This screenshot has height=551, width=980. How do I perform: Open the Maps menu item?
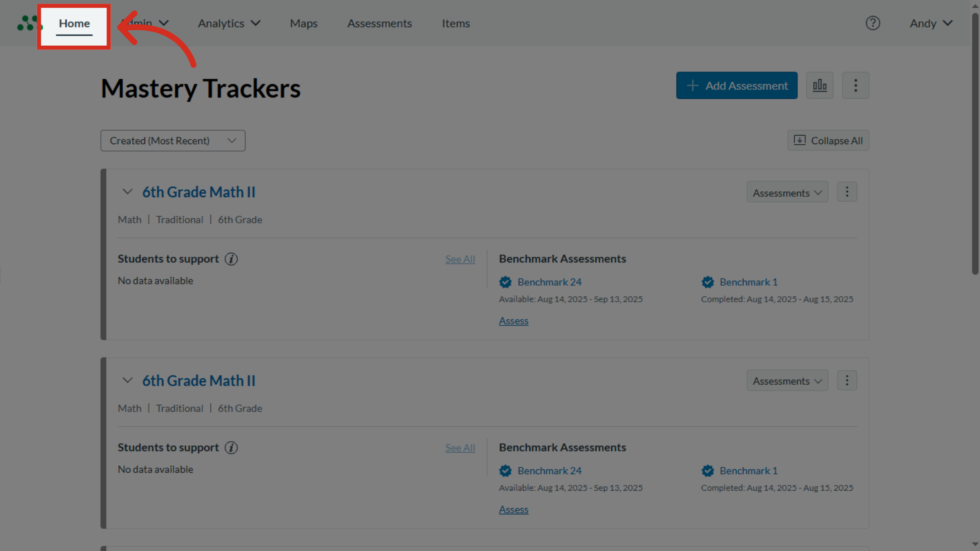click(x=303, y=23)
